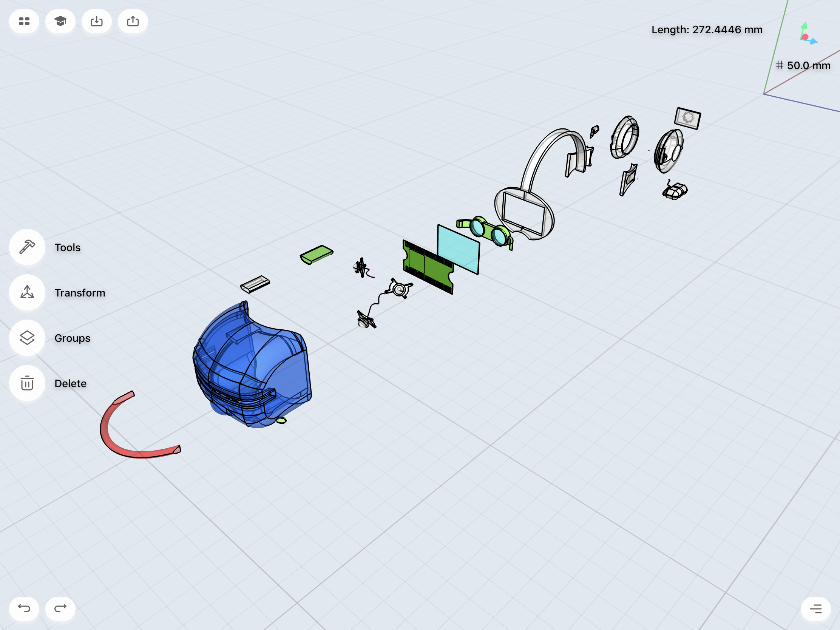Open the Transform axes menu

click(x=27, y=292)
